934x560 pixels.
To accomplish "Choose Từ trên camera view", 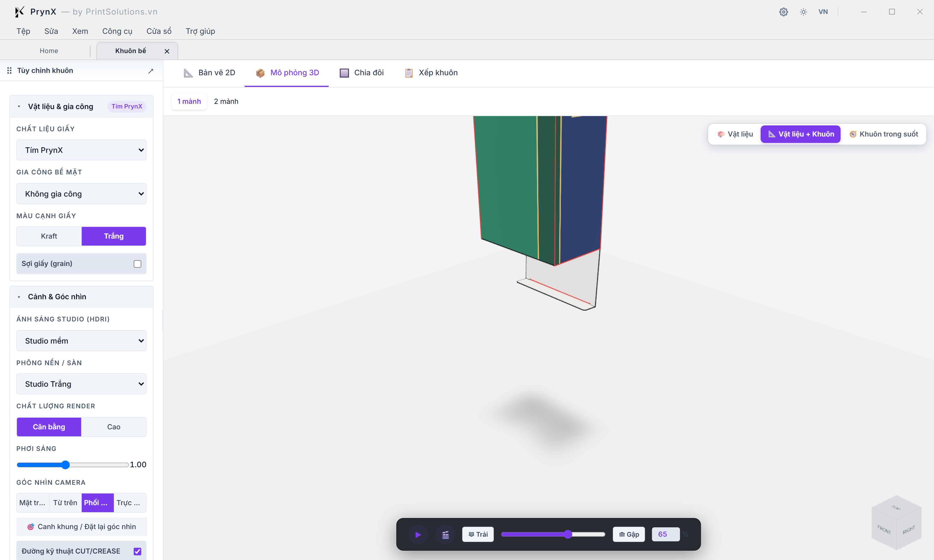I will click(x=65, y=503).
